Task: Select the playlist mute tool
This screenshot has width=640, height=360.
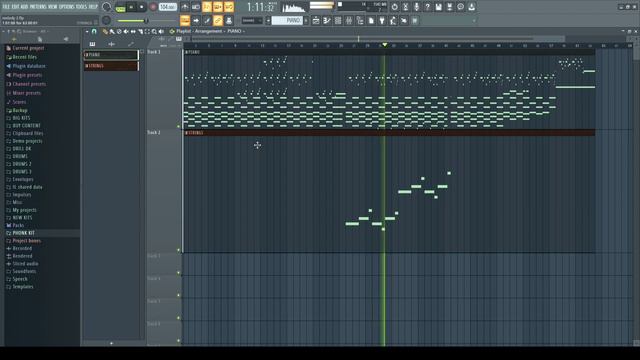Action: (126, 31)
